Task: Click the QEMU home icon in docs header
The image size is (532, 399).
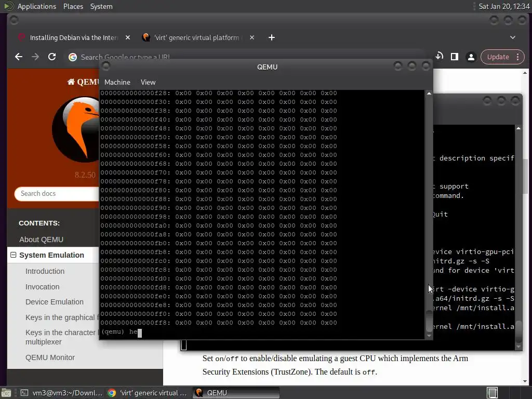Action: click(x=71, y=82)
